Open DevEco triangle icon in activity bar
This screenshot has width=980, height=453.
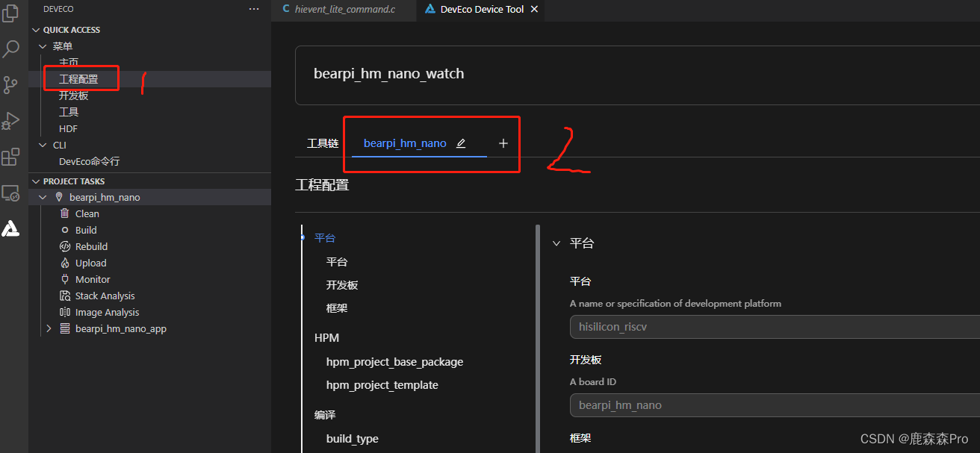(10, 229)
